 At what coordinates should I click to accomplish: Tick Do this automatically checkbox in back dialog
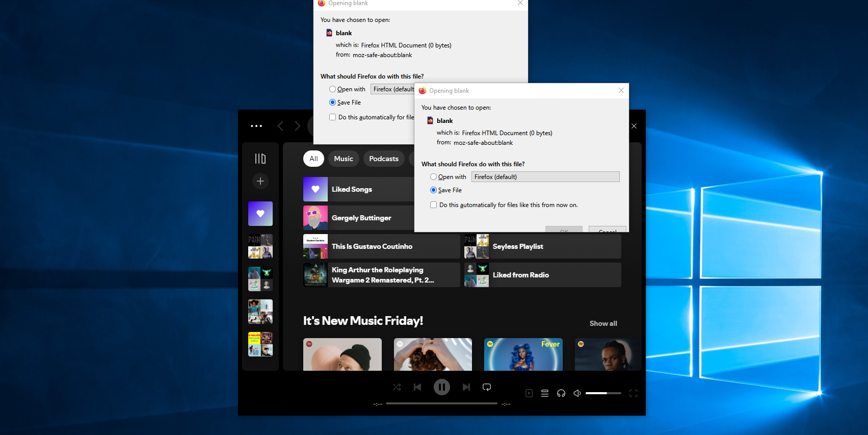tap(333, 117)
